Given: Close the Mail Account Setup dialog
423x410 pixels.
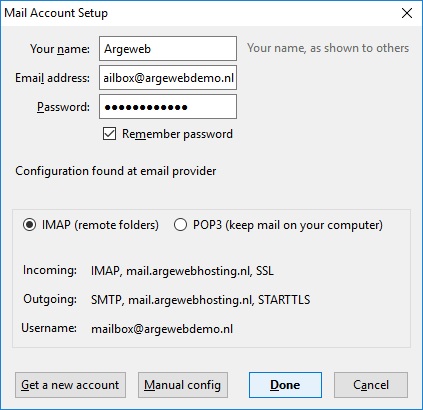Looking at the screenshot, I should point(407,13).
